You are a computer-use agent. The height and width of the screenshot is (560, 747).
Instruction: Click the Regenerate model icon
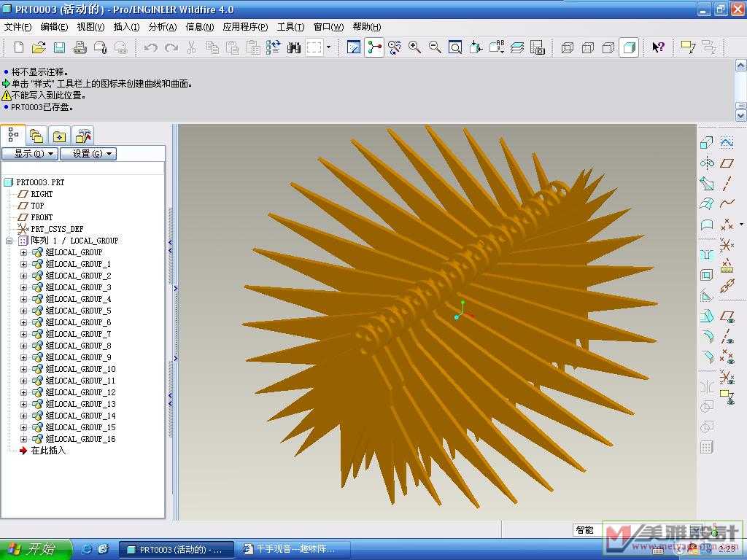point(274,47)
